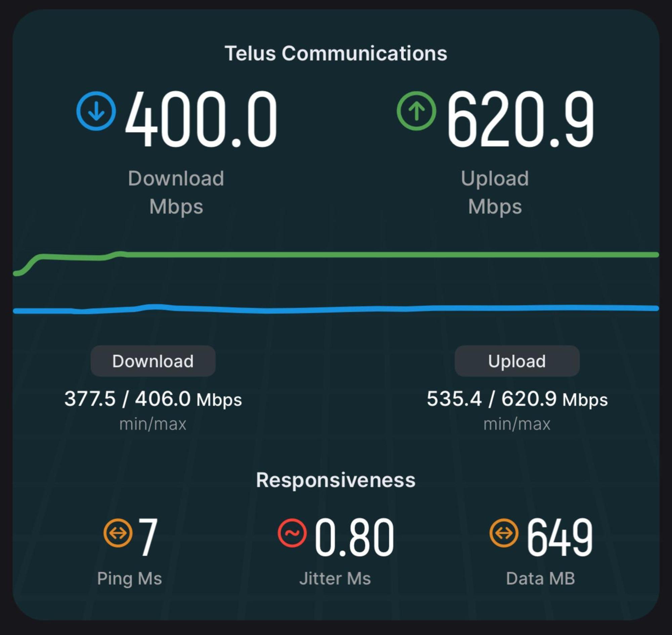Click the blue download arrow icon
The image size is (672, 635).
tap(96, 111)
